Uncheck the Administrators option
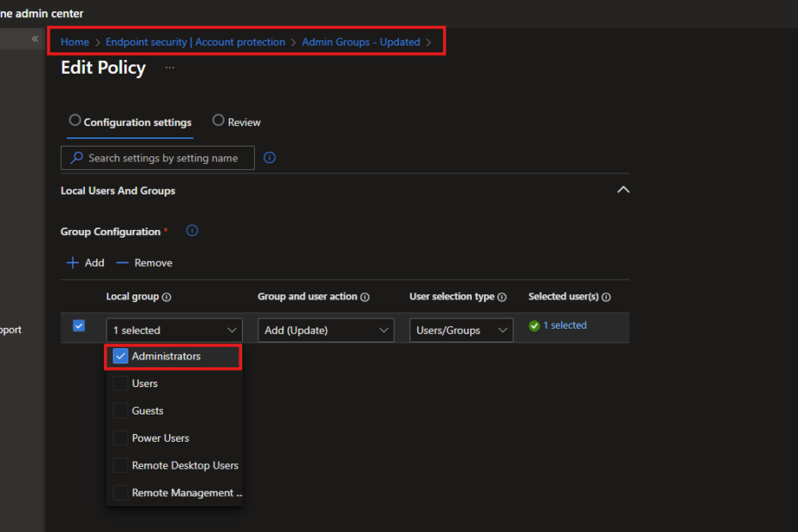 [x=120, y=356]
